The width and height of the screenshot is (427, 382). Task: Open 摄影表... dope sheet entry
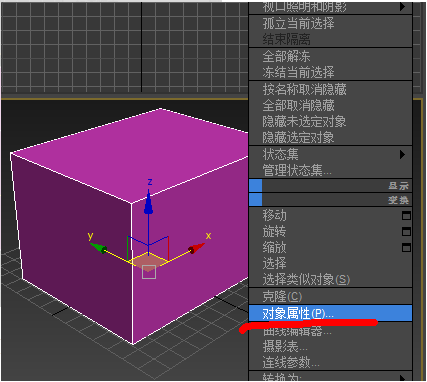click(x=330, y=347)
